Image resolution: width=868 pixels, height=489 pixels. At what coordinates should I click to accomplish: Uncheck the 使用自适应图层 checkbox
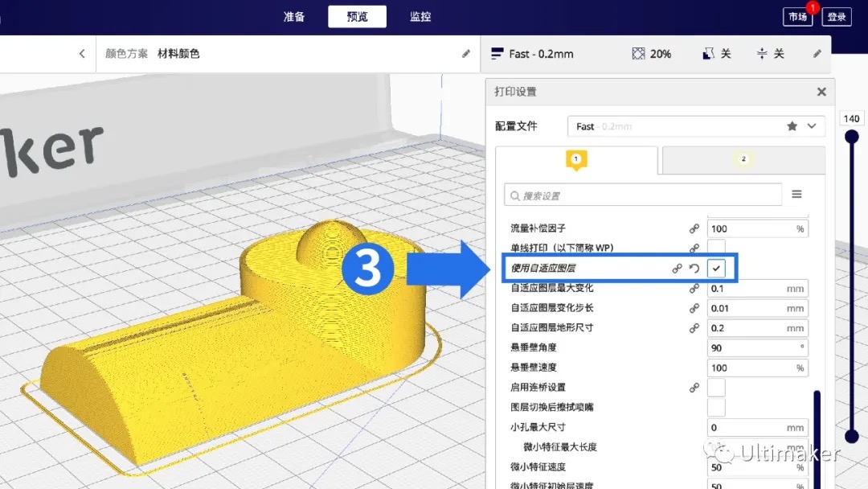716,269
